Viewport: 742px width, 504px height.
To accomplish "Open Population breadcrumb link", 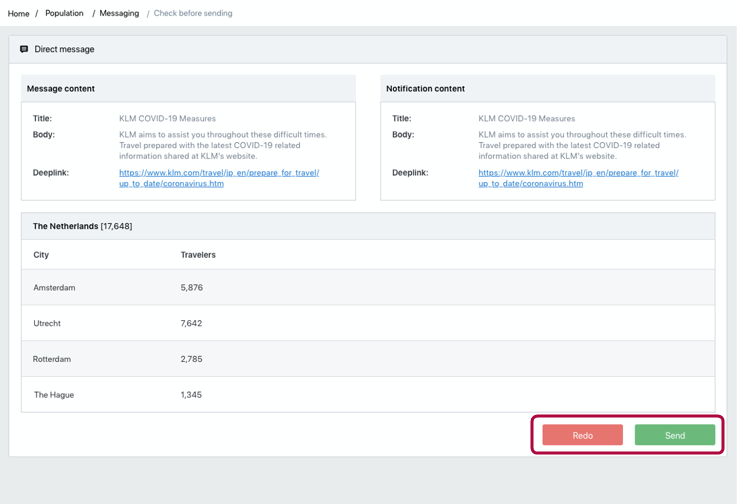I will [64, 13].
